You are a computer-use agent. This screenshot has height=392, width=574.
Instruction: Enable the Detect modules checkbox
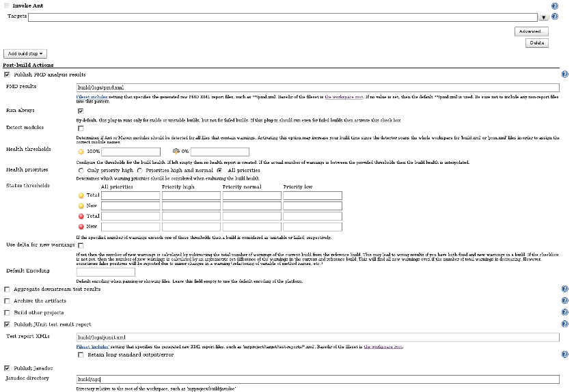(81, 128)
